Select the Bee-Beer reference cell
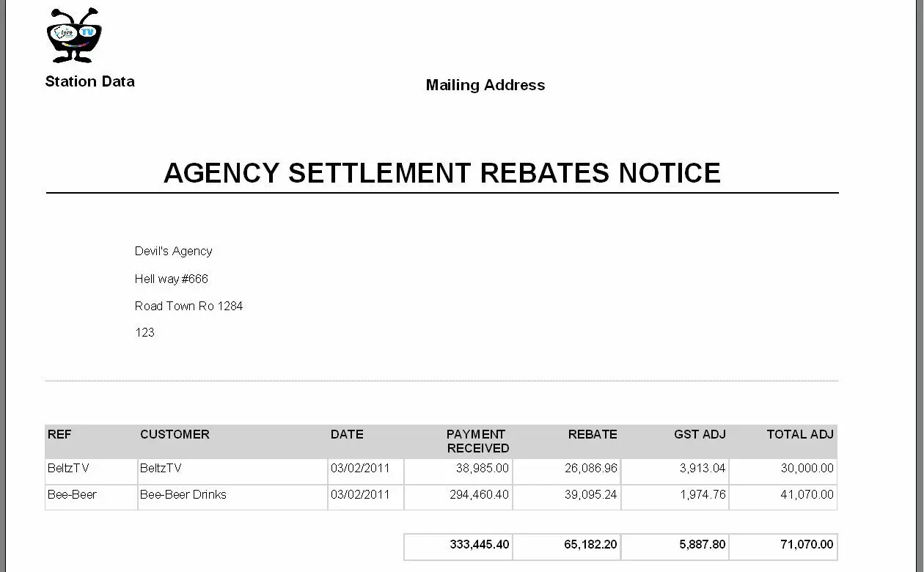Image resolution: width=924 pixels, height=572 pixels. click(x=72, y=495)
